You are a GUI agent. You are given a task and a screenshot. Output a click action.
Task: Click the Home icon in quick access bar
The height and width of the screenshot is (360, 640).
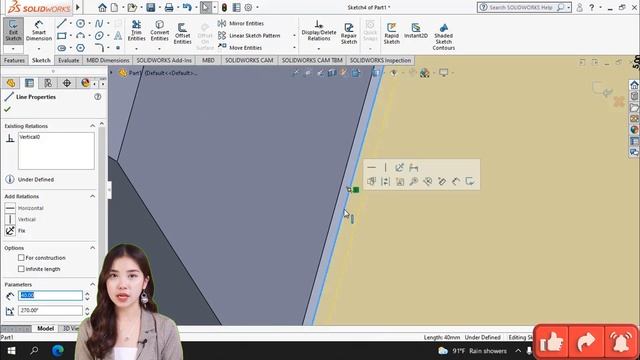tap(102, 7)
